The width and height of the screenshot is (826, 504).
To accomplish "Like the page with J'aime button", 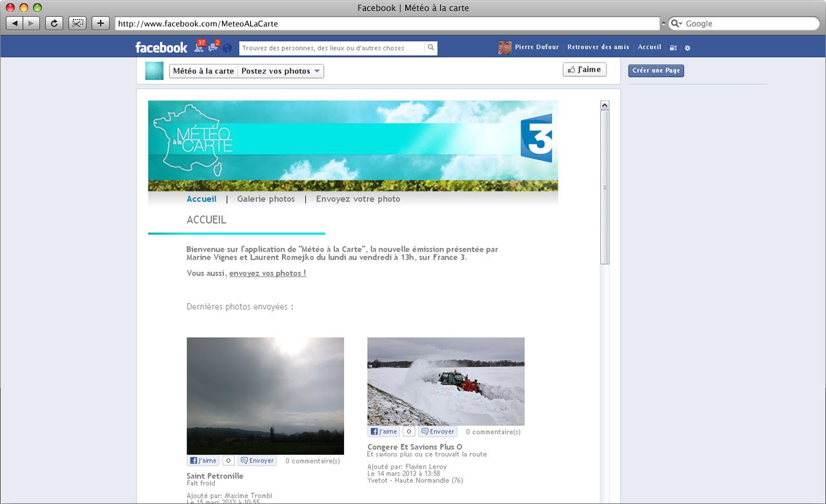I will click(585, 70).
